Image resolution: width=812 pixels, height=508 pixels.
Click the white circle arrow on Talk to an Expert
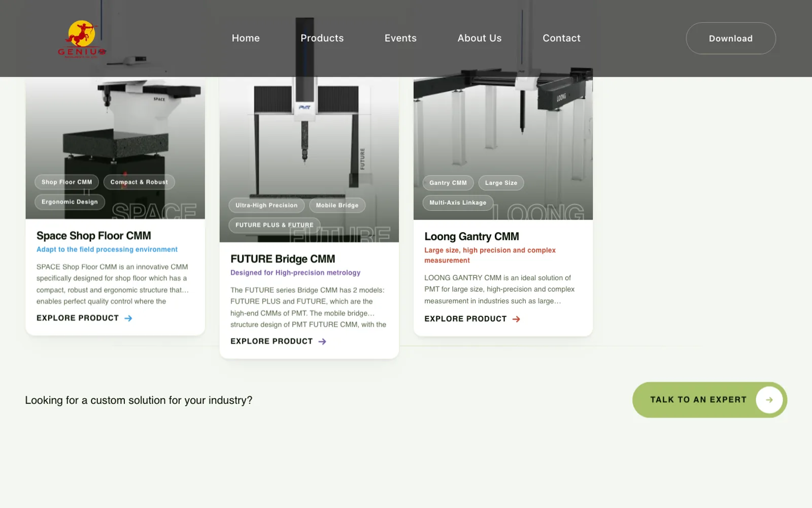[769, 400]
